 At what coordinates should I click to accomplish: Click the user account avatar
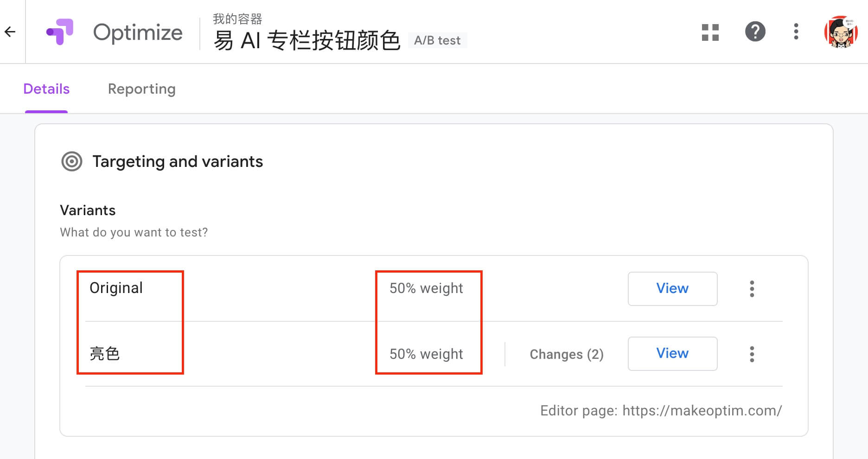[x=840, y=32]
